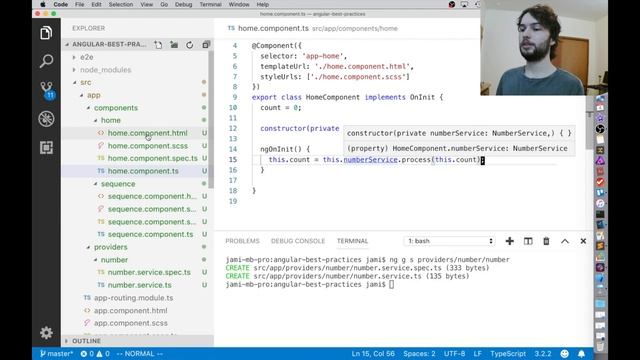
Task: Click the Explorer vertical scrollbar
Action: [x=211, y=119]
